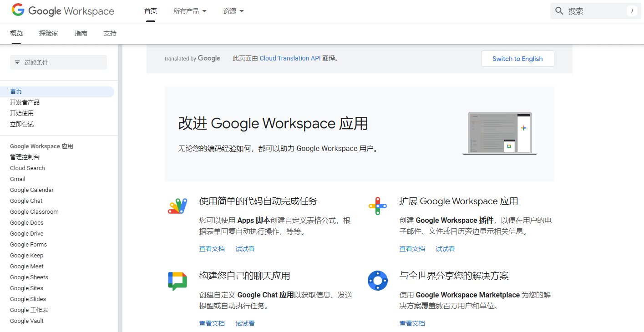Click the Google Workspace 应用 sidebar section header

(41, 146)
